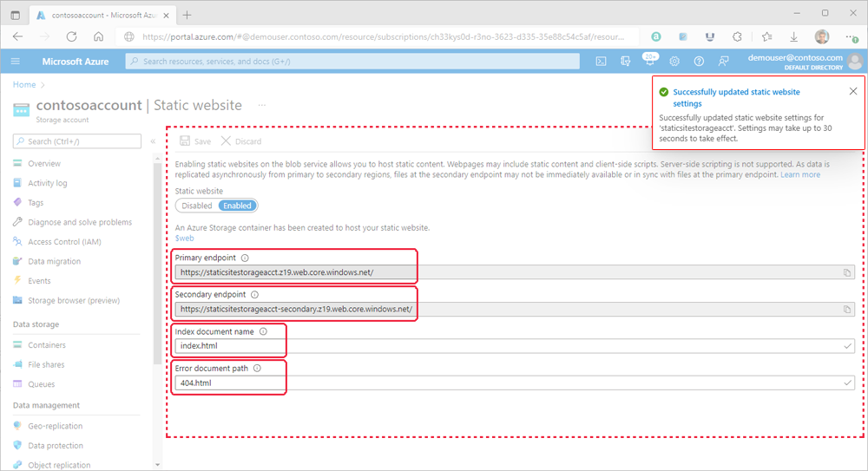Focus the Azure global search bar
This screenshot has height=471, width=868.
pos(352,62)
